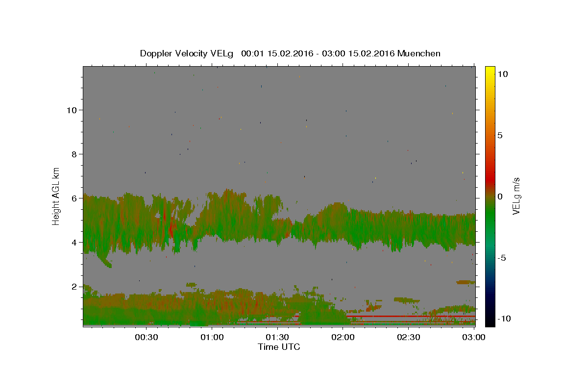Click the 01:00 time axis label

212,338
